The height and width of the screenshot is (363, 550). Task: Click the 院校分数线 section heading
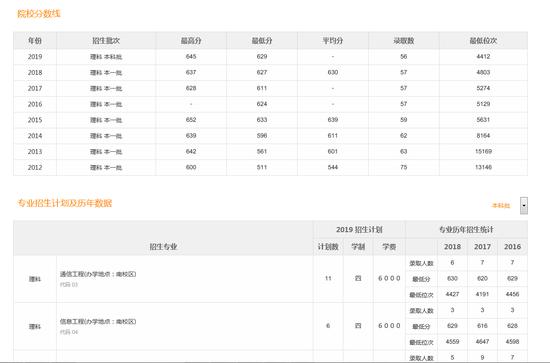point(39,14)
